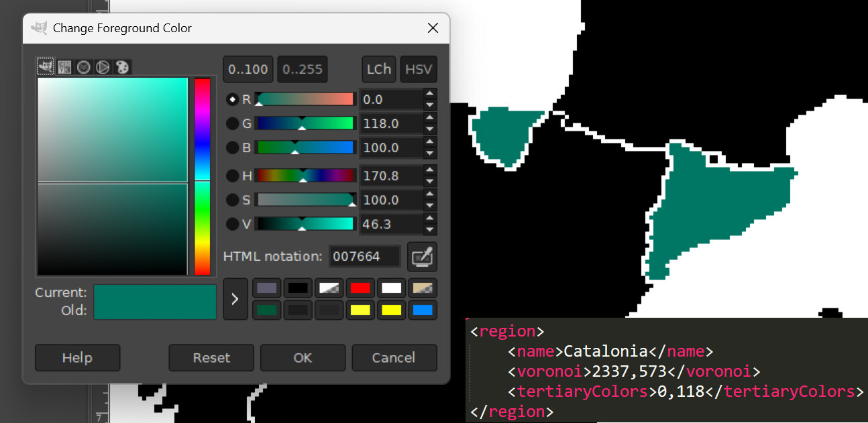868x423 pixels.
Task: Close the Change Foreground Color dialog
Action: pos(433,28)
